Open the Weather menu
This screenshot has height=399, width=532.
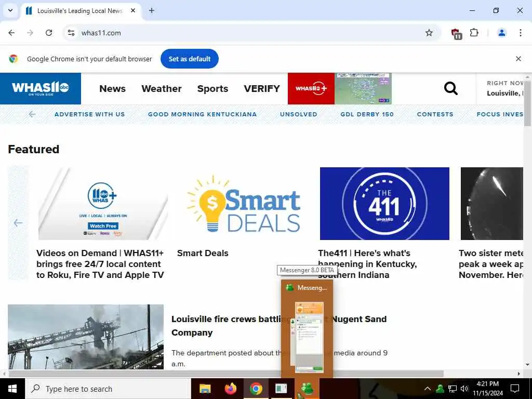click(x=162, y=88)
